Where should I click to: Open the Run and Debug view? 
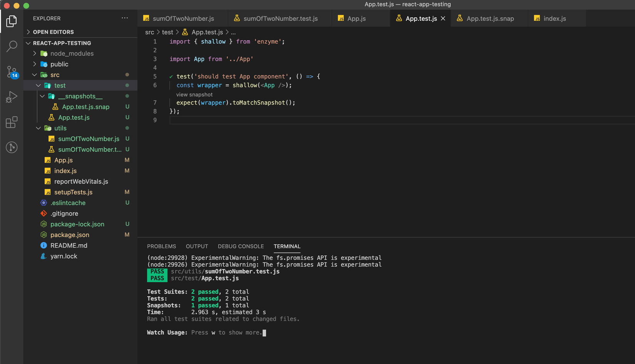click(12, 97)
